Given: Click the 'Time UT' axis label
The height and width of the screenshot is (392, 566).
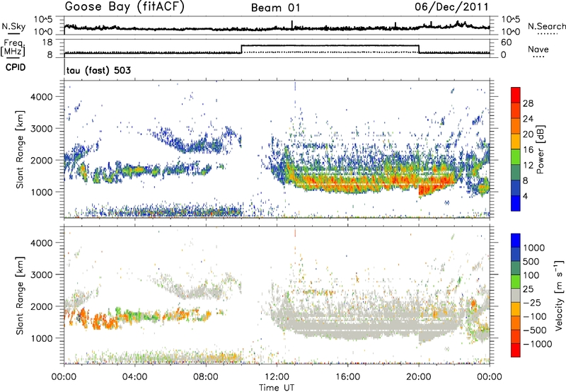Looking at the screenshot, I should click(277, 388).
